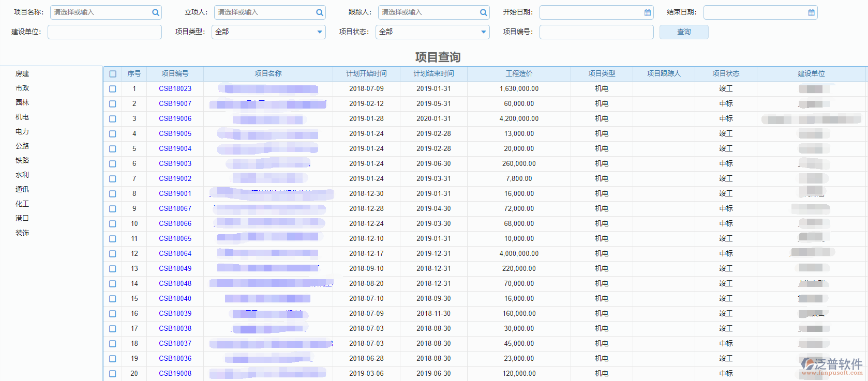Select 房建 category in left sidebar

(22, 74)
